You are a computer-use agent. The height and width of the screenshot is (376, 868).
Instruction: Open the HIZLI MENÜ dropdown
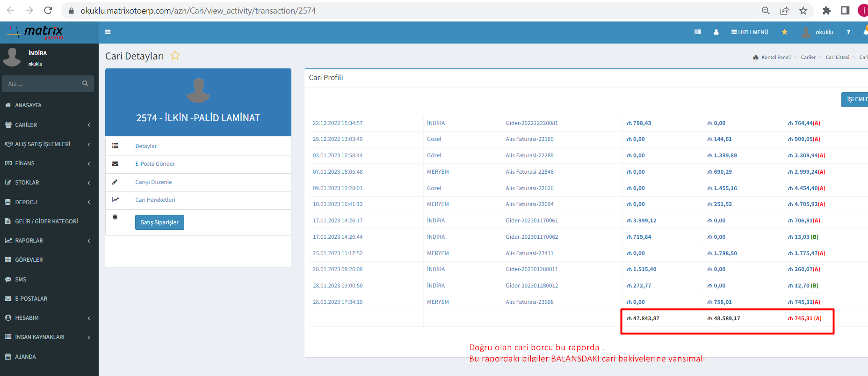(750, 32)
